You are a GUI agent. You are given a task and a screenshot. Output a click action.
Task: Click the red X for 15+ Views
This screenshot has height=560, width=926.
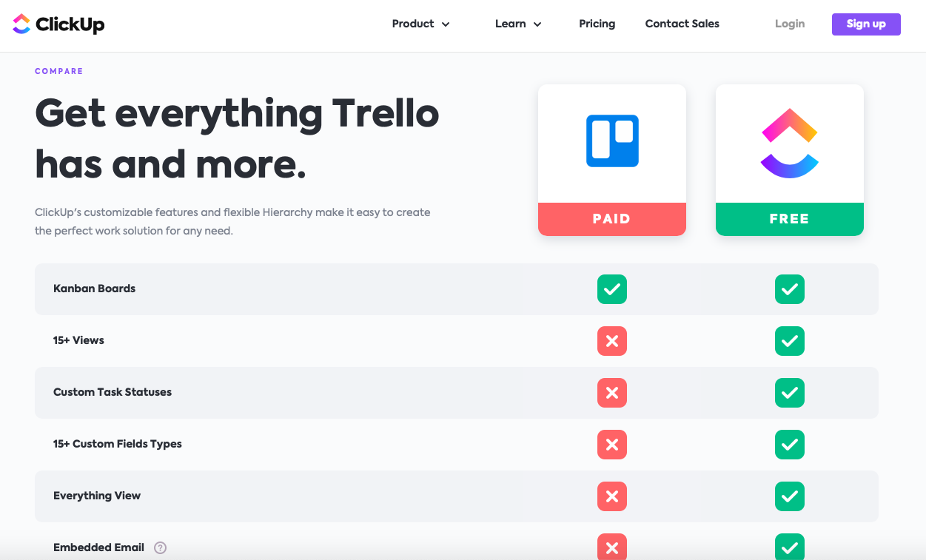(x=612, y=341)
